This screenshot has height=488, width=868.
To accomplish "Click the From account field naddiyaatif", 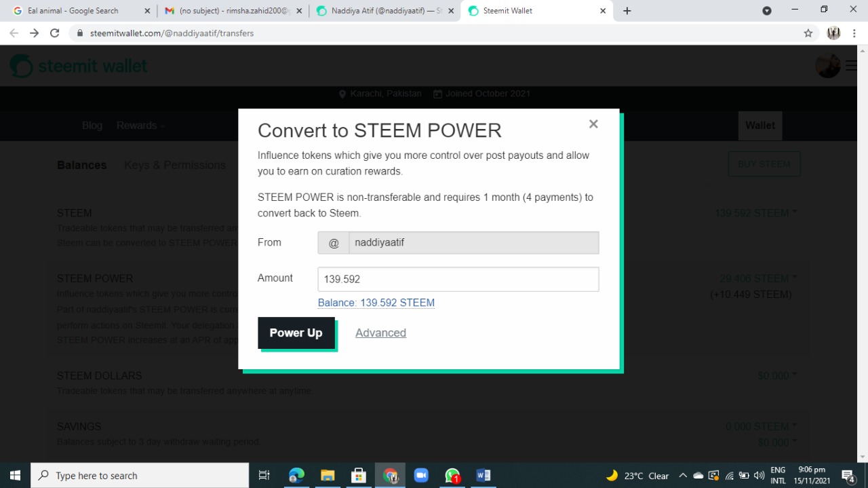I will tap(474, 242).
